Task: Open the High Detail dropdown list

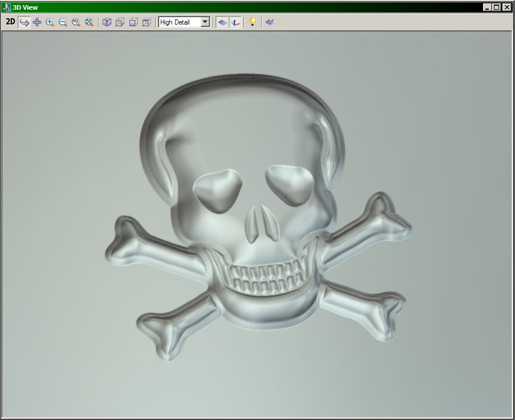Action: pos(205,22)
